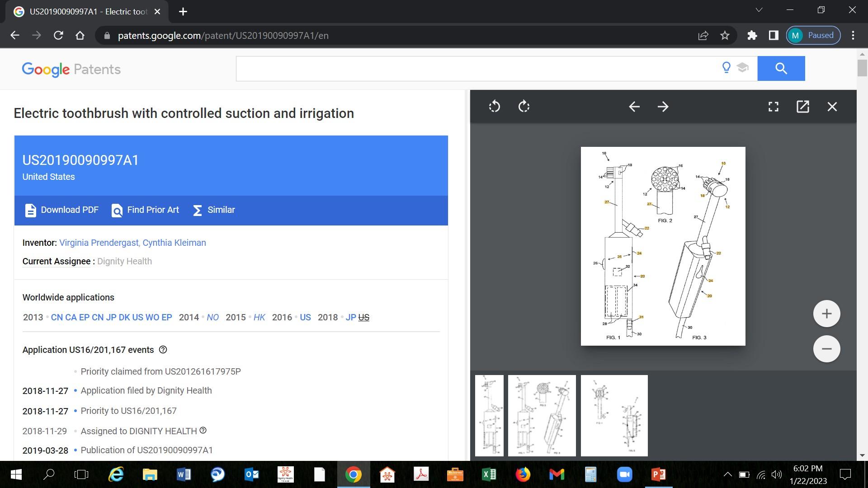
Task: Advance to the next patent image
Action: click(663, 107)
